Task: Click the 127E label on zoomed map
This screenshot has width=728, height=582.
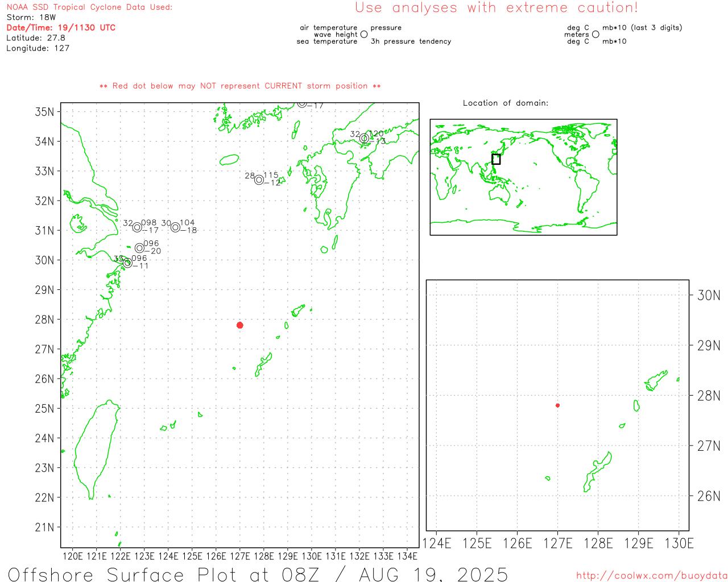Action: click(x=558, y=543)
